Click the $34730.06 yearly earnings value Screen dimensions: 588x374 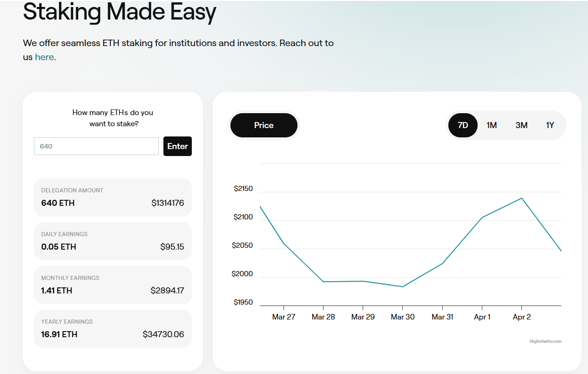163,334
